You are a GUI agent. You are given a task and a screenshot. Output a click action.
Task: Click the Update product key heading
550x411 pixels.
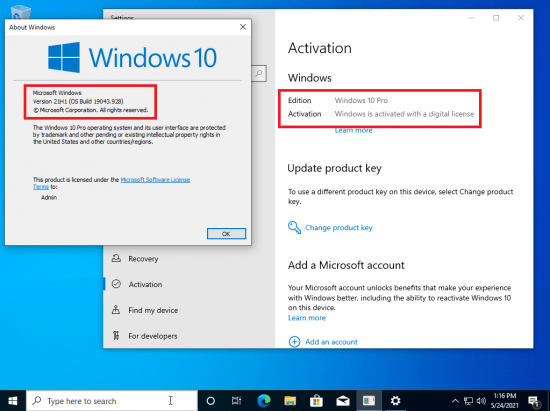point(334,168)
